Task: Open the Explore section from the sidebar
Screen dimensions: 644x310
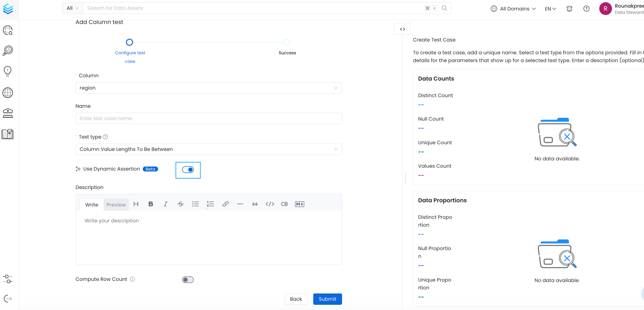Action: click(7, 30)
